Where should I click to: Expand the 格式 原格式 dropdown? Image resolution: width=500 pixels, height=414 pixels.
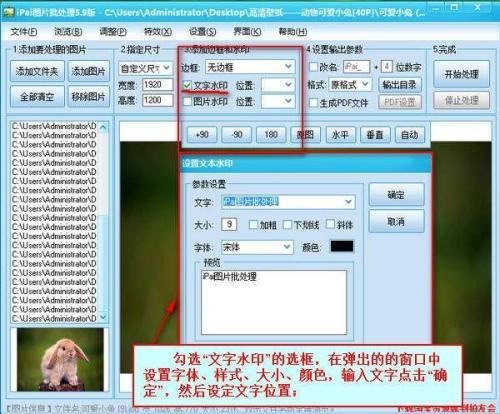(350, 84)
